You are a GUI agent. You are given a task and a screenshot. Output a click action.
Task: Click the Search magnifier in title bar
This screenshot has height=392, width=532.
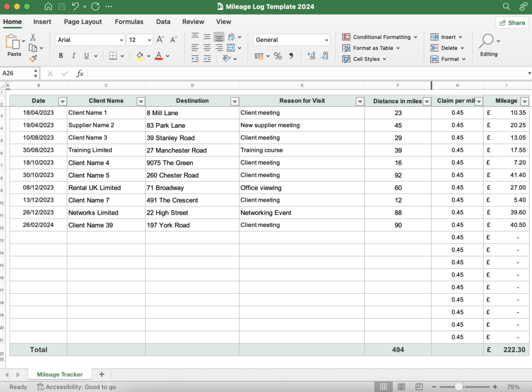coord(507,7)
